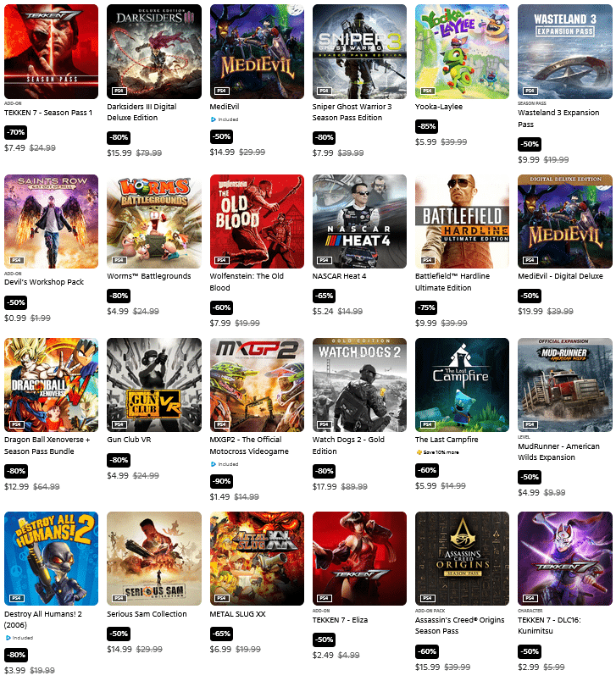The image size is (616, 681).
Task: Click the Save 10% more icon under The Last Campfire
Action: point(419,452)
